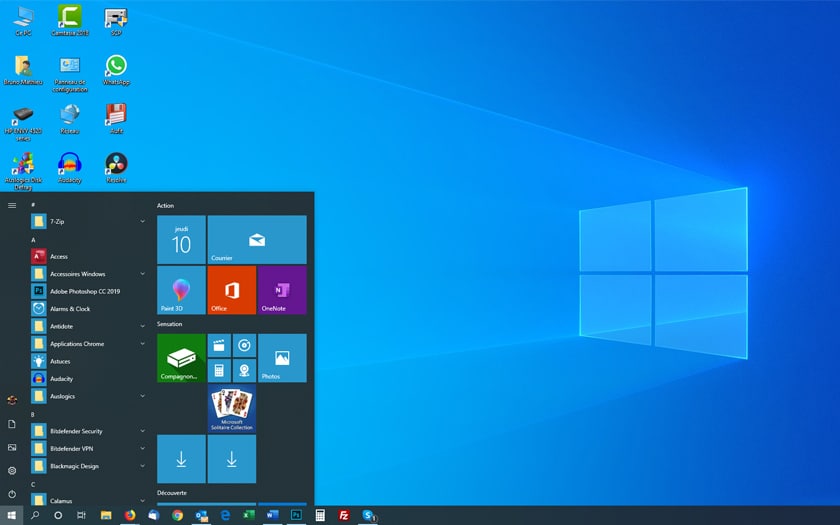The height and width of the screenshot is (525, 840).
Task: Click the Power button in Start
Action: point(12,494)
